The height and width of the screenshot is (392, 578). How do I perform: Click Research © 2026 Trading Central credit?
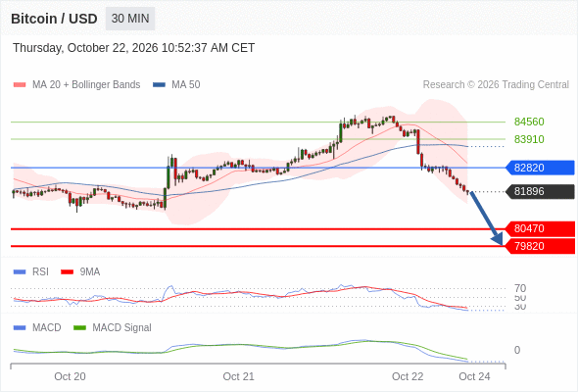[496, 85]
